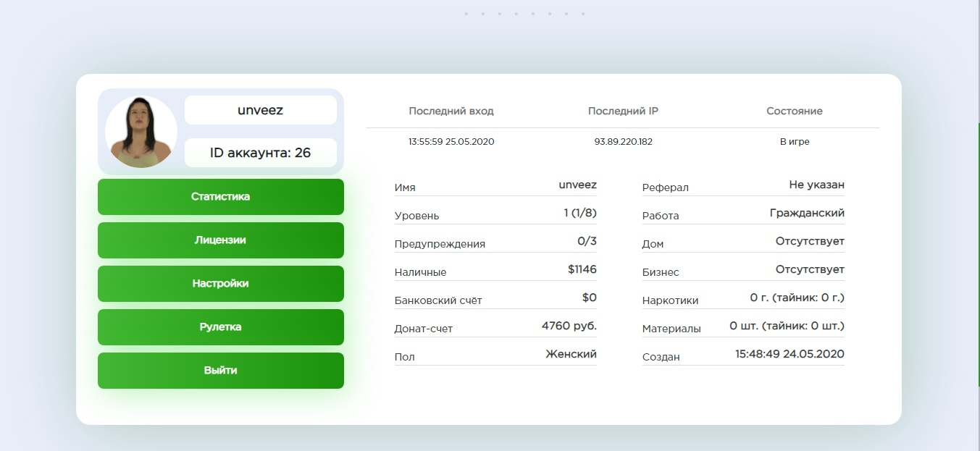The height and width of the screenshot is (451, 980).
Task: Open the Статистика section
Action: 221,197
